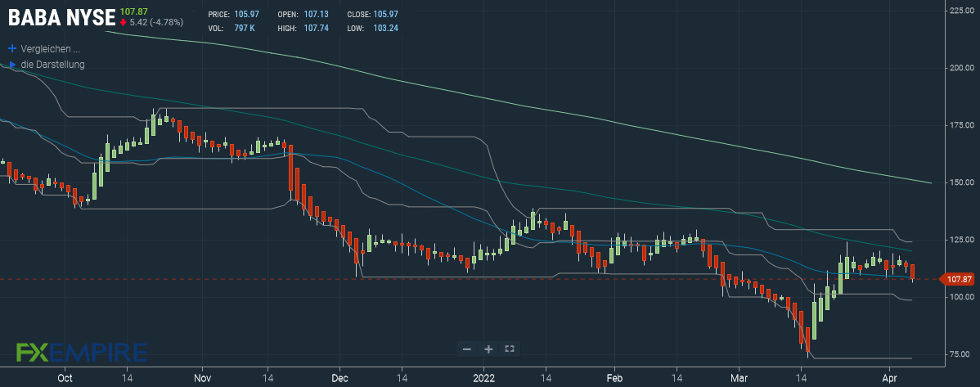The height and width of the screenshot is (387, 980).
Task: Click the LOW value 103.24
Action: click(x=386, y=28)
